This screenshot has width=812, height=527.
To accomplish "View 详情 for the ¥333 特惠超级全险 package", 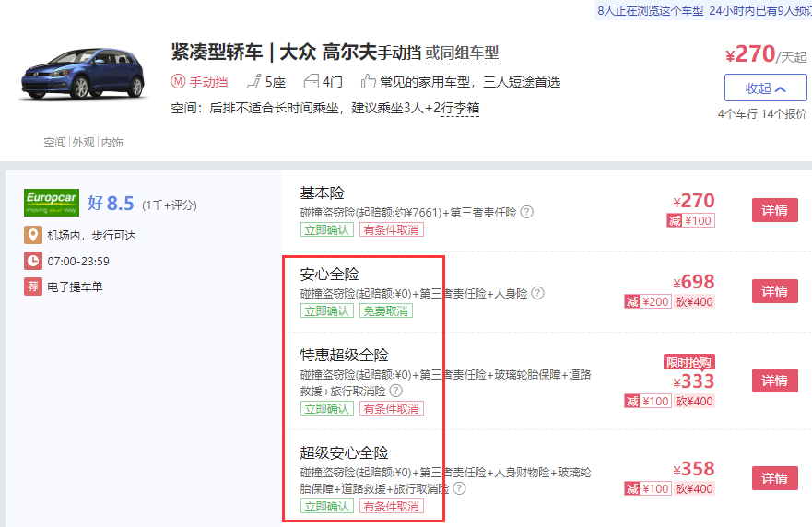I will (774, 381).
